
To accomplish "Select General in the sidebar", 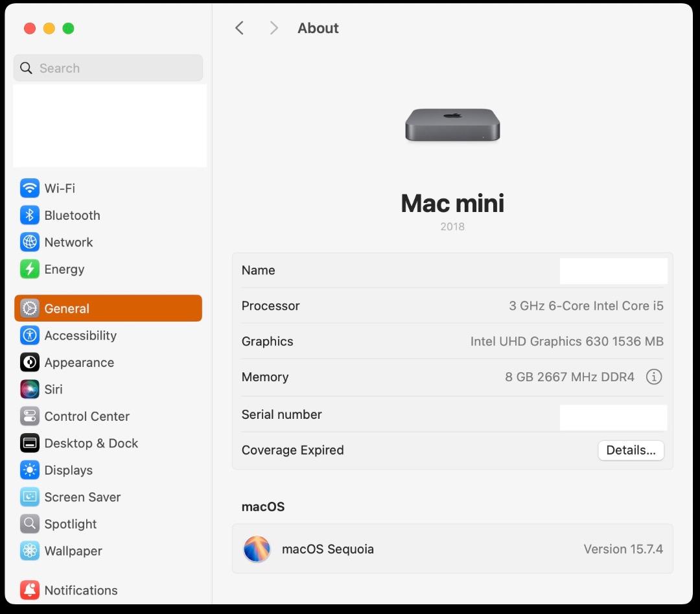I will click(x=67, y=309).
